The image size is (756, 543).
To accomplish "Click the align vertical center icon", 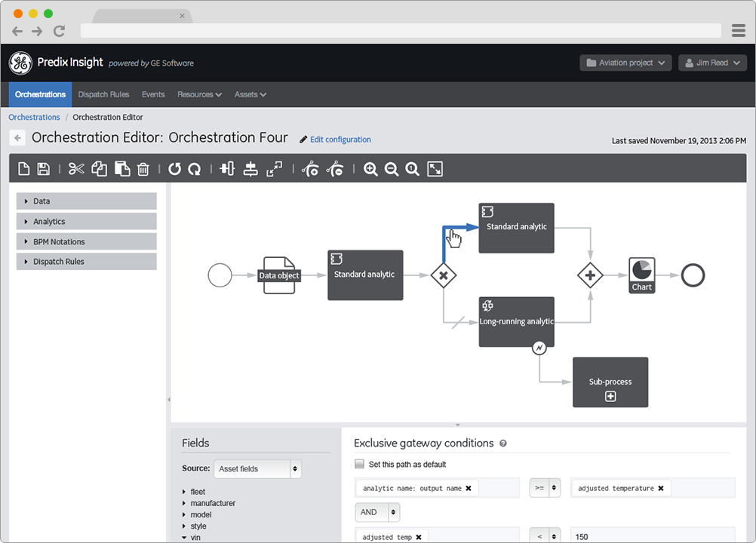I will coord(227,169).
